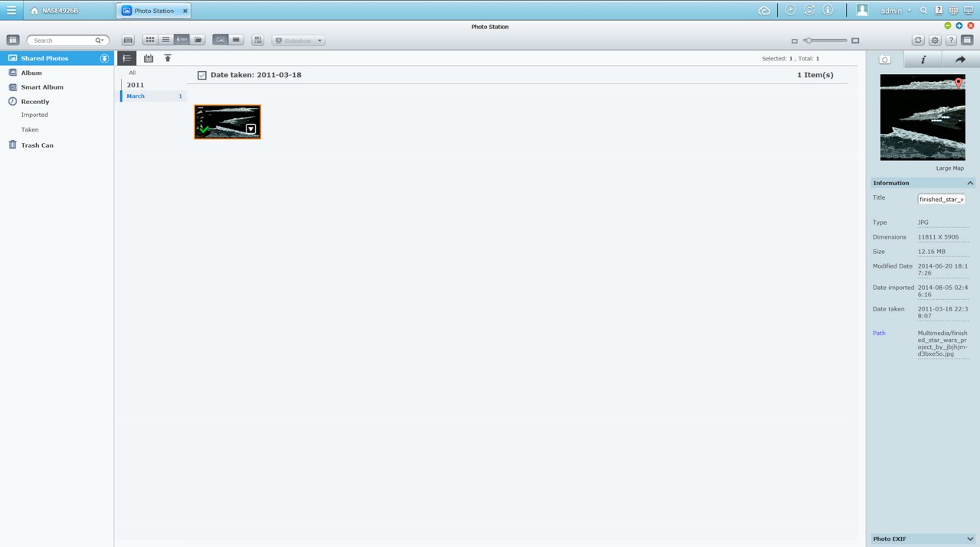Switch to folder view
This screenshot has height=547, width=980.
pyautogui.click(x=198, y=40)
